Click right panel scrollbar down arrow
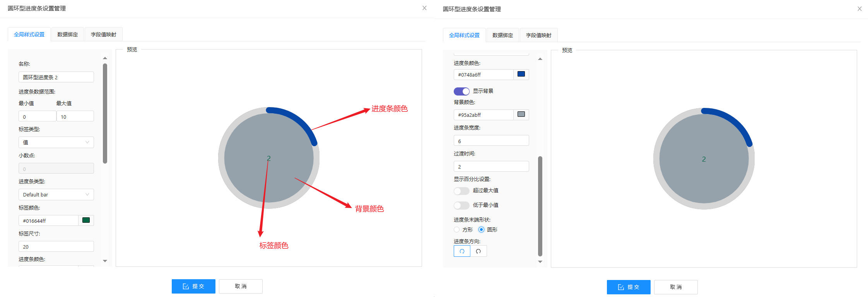The height and width of the screenshot is (297, 868). click(x=540, y=262)
